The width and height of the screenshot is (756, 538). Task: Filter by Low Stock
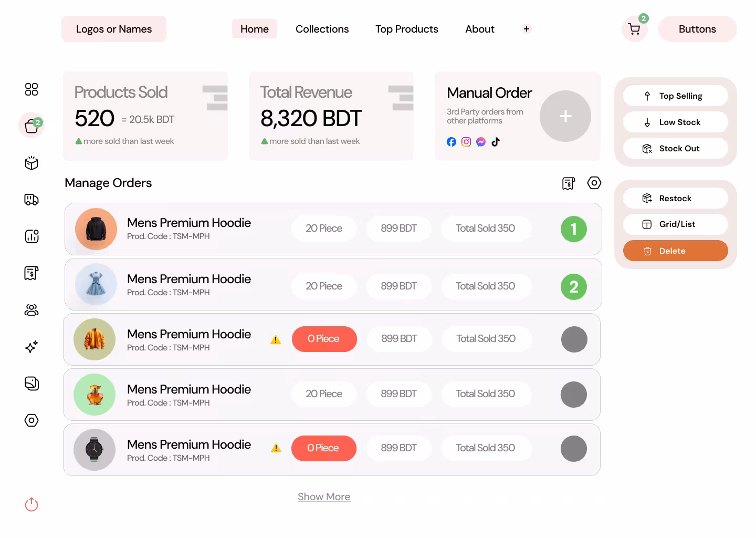675,122
